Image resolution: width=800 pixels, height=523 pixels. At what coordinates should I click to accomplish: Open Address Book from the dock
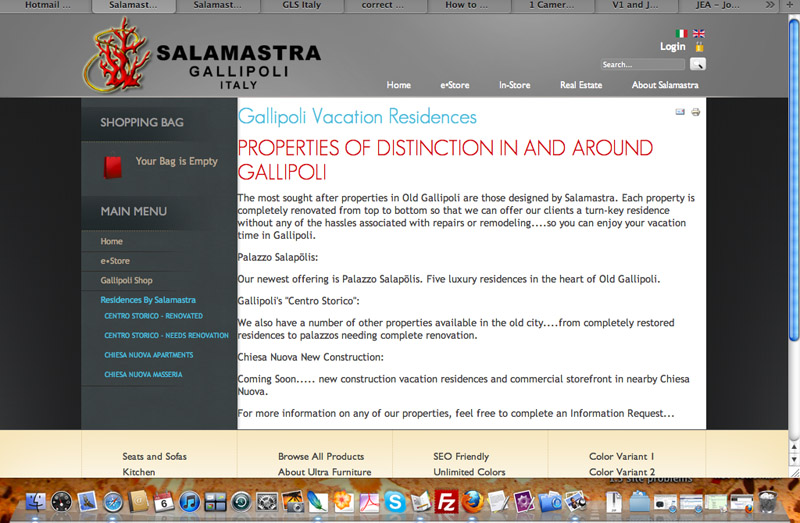click(138, 502)
